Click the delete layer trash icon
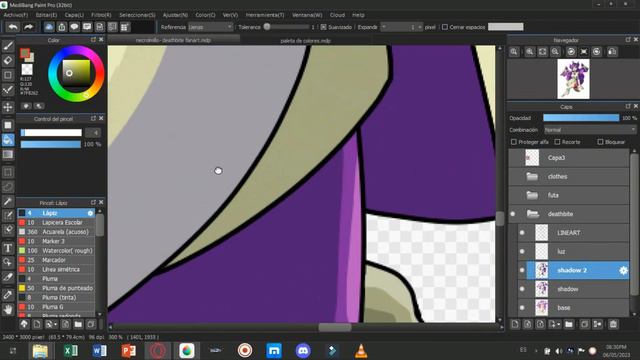Image resolution: width=640 pixels, height=360 pixels. 613,324
